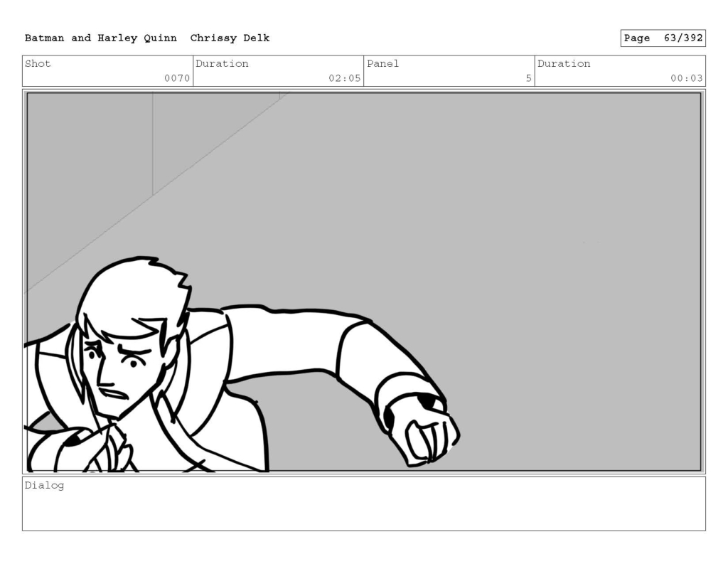Click the "Panel" field label
Viewport: 728px width, 564px height.
coord(382,63)
